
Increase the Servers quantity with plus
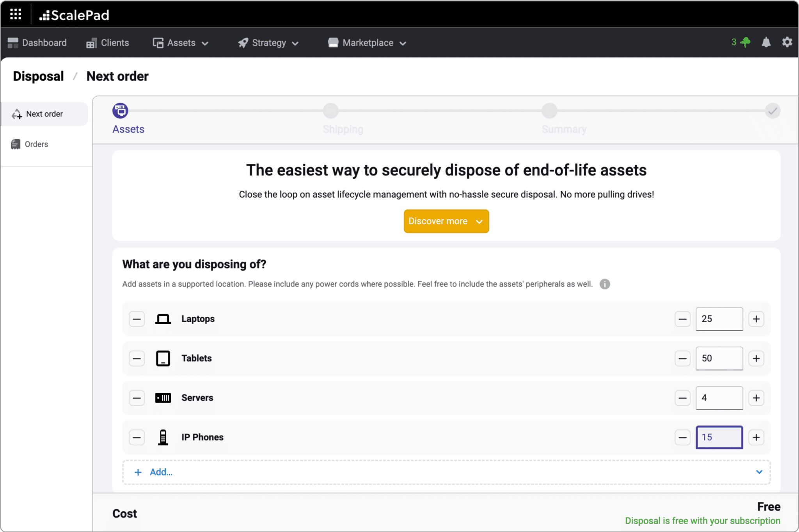(x=756, y=397)
